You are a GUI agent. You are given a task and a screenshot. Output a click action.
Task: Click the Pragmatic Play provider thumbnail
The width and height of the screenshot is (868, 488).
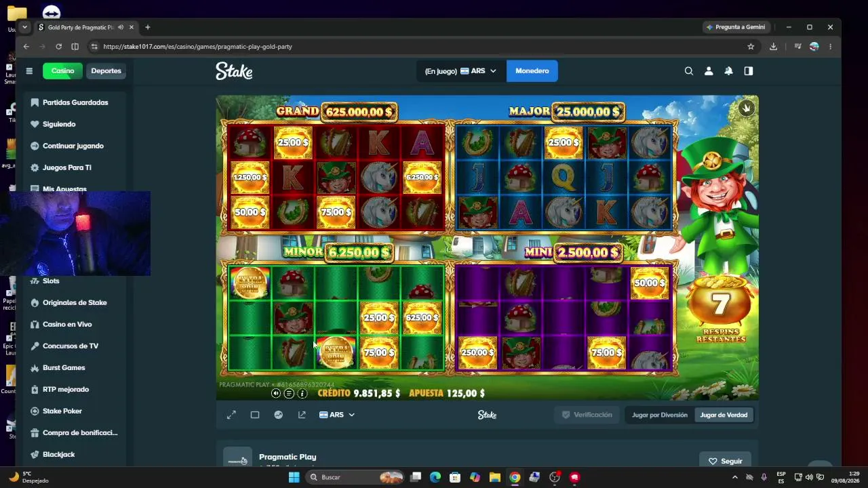tap(237, 457)
